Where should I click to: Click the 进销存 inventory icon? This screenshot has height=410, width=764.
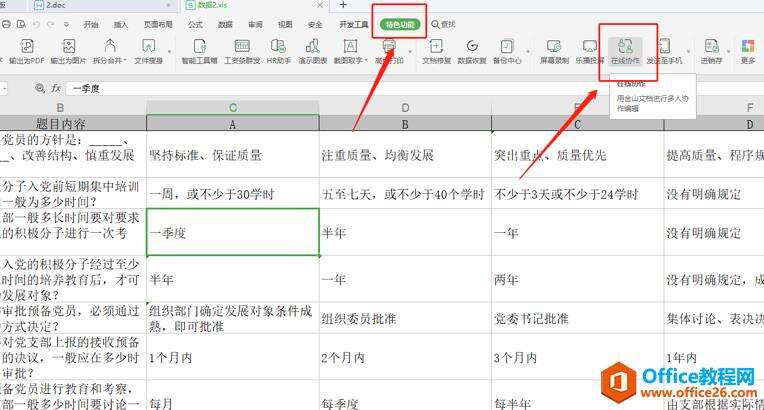coord(711,47)
